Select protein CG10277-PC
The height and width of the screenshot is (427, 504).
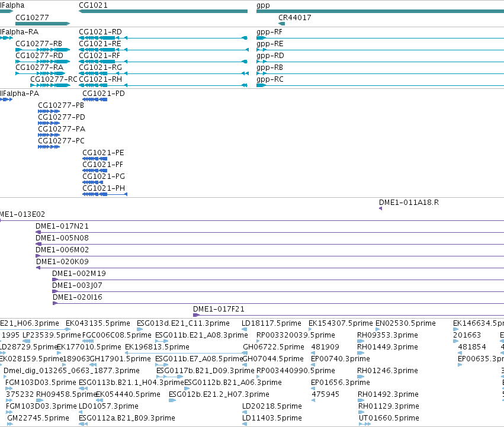coord(49,147)
